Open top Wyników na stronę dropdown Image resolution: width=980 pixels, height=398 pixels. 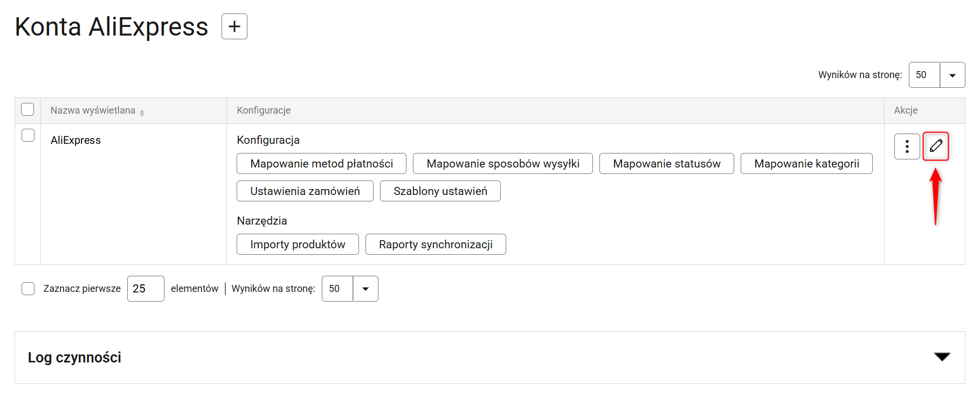(952, 75)
